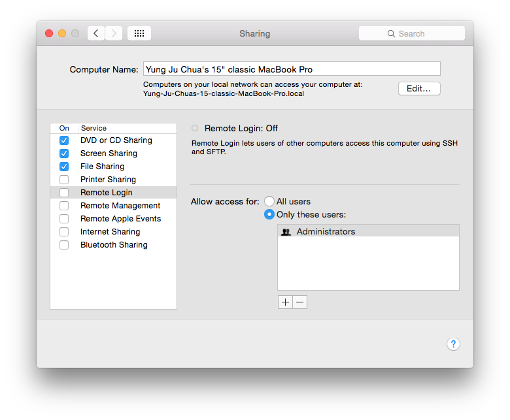510x420 pixels.
Task: Uncheck DVD or CD Sharing
Action: 64,140
